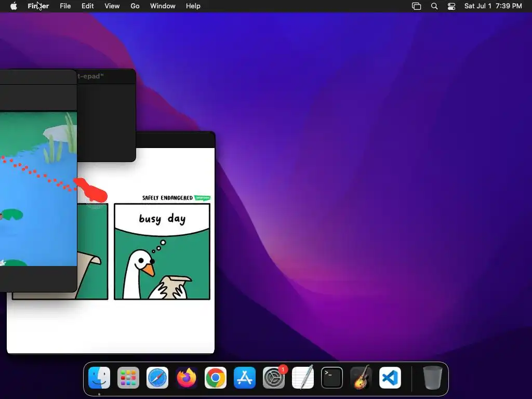Viewport: 532px width, 399px height.
Task: Open the Help menu
Action: 193,6
